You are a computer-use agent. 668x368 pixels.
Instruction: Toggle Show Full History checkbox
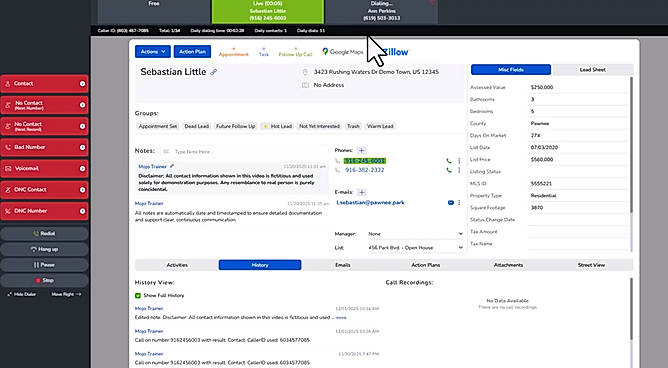(138, 295)
